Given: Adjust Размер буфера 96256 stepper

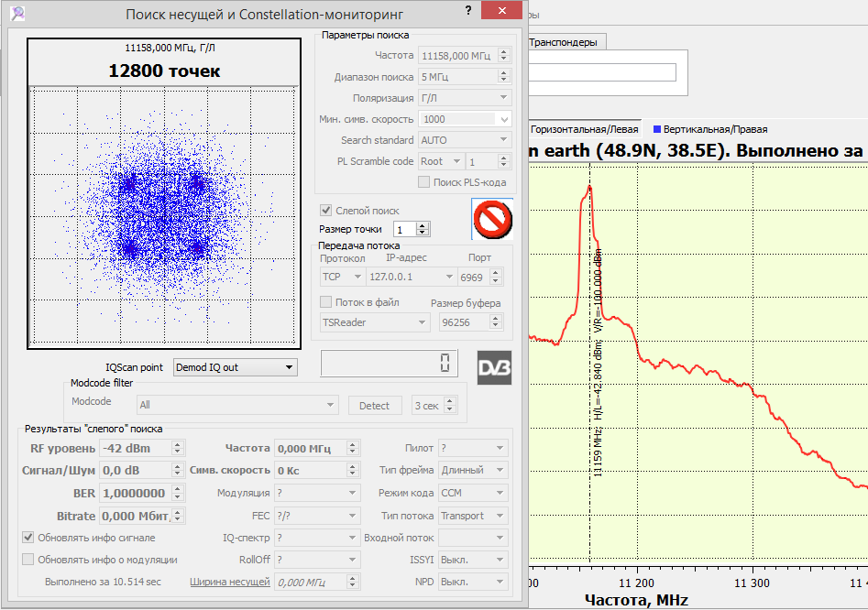Looking at the screenshot, I should click(x=496, y=321).
